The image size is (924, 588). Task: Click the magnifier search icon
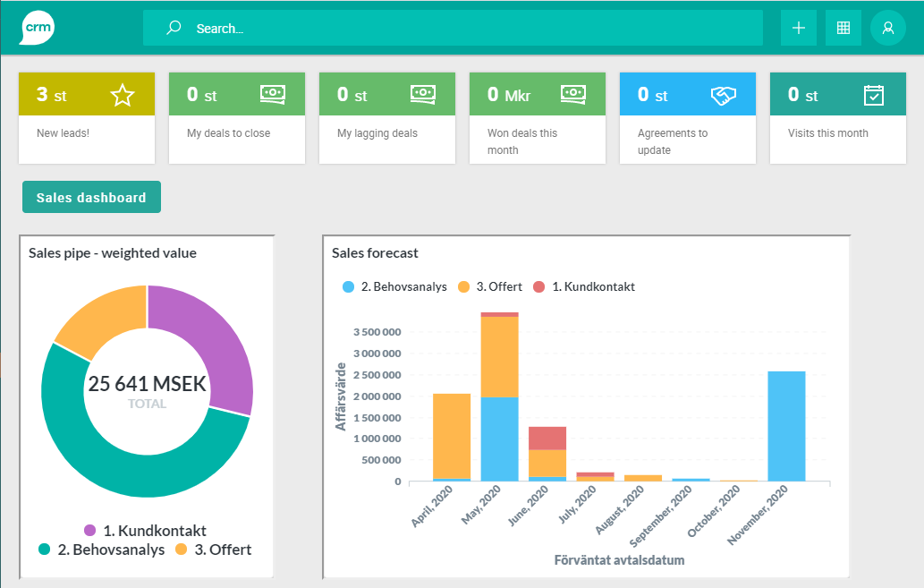tap(174, 28)
